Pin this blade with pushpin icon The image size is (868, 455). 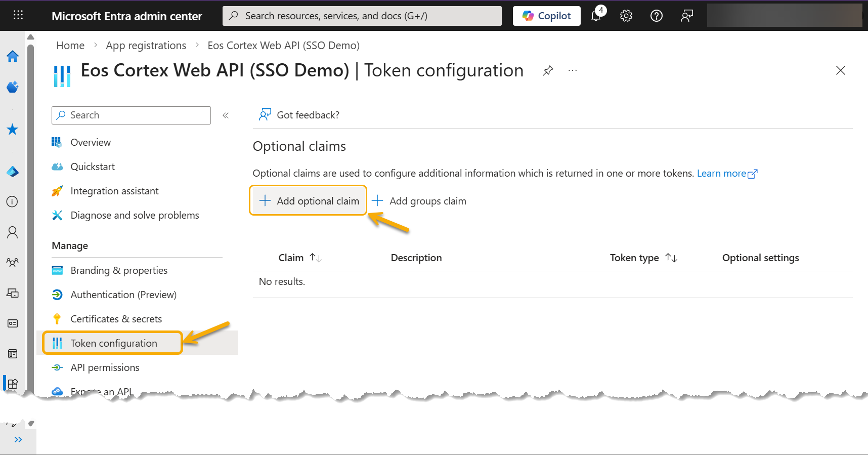pos(548,71)
